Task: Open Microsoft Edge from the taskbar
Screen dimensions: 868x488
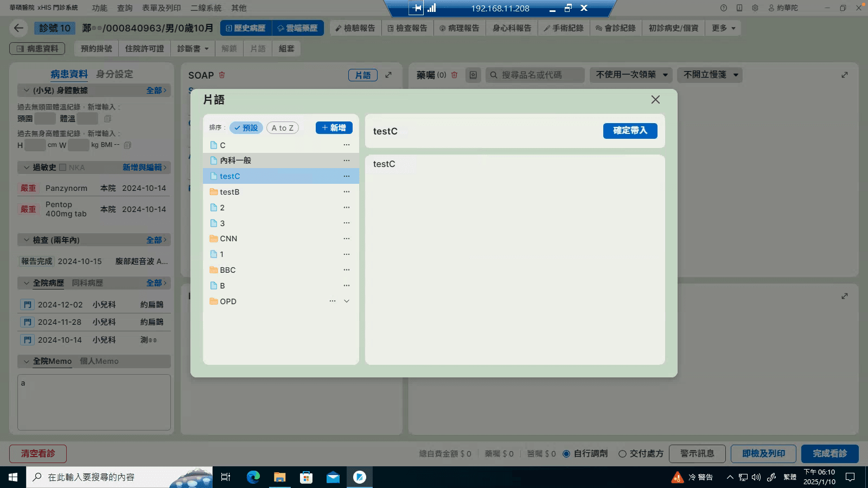Action: coord(253,477)
